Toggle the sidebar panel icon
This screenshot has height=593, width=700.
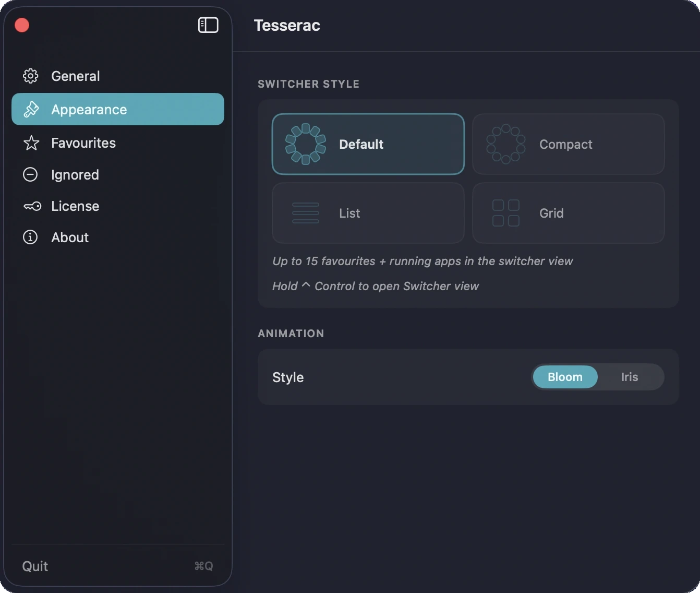208,25
